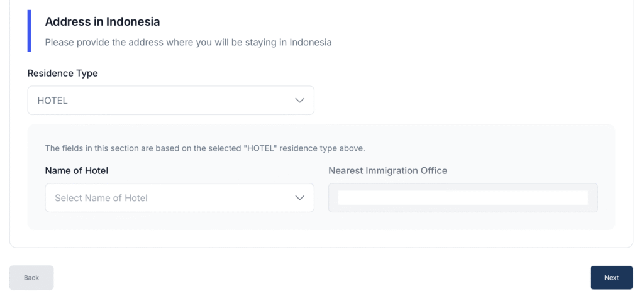Click the word "Indonesia" in the section title
Image resolution: width=644 pixels, height=301 pixels.
point(133,22)
